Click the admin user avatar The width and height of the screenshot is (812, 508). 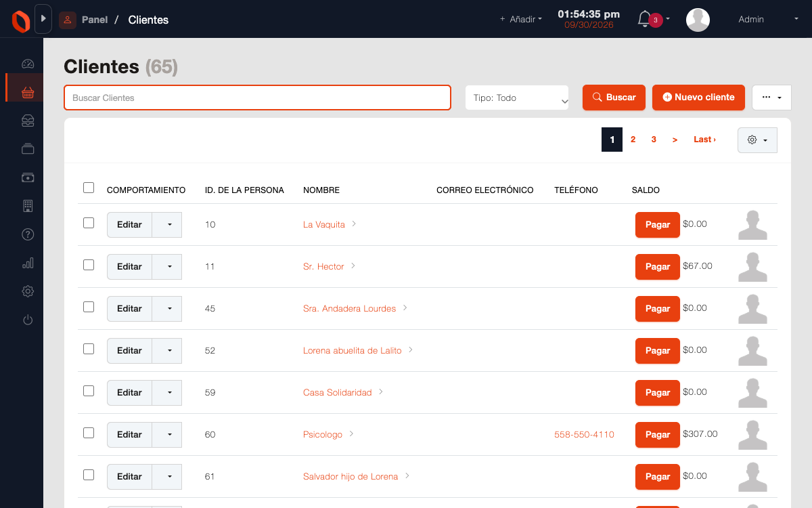click(x=698, y=20)
